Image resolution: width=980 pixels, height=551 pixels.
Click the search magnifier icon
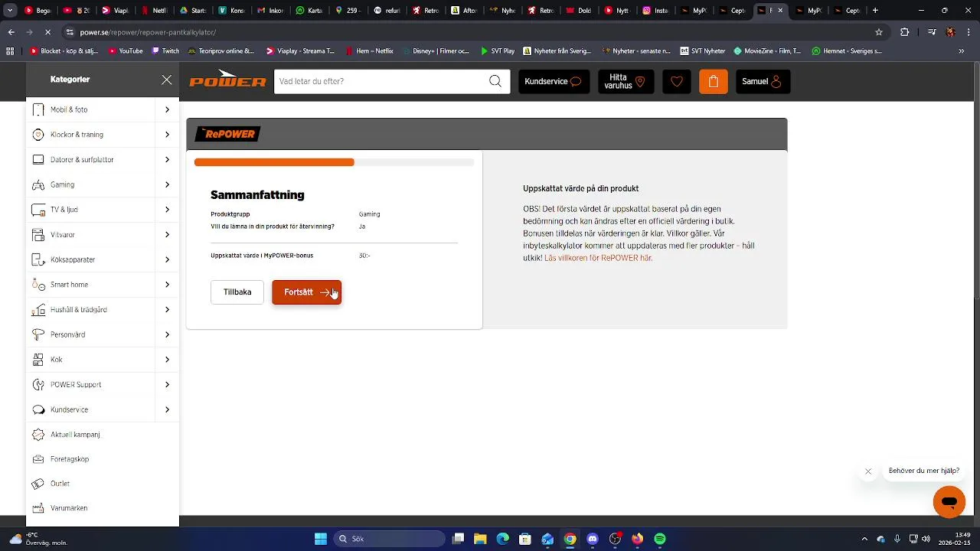tap(495, 81)
